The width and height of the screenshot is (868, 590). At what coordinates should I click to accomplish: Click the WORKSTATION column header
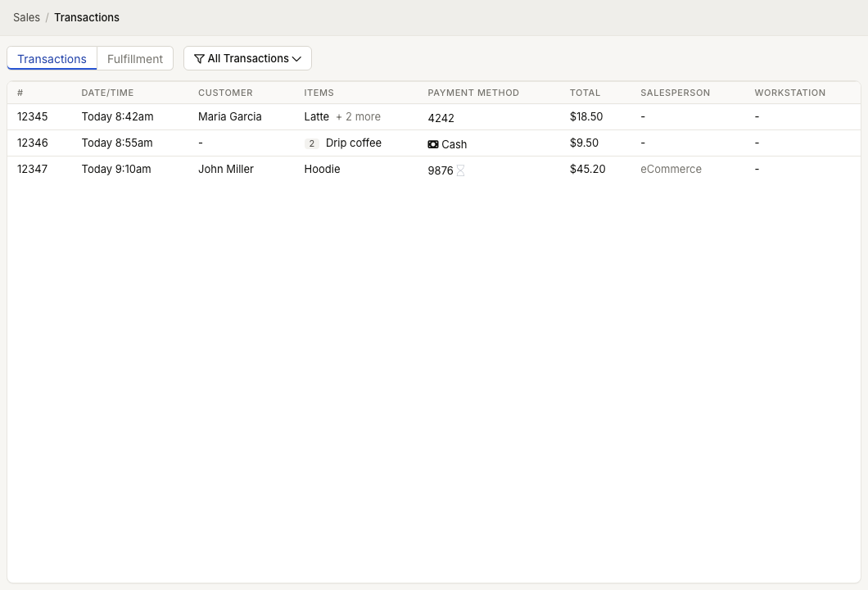tap(790, 93)
